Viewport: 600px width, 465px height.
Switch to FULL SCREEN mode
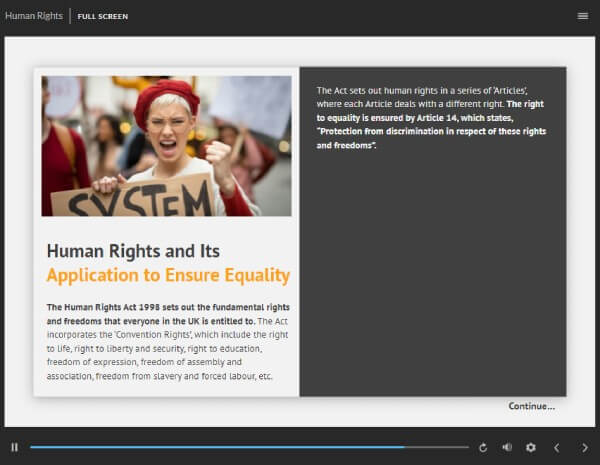[x=102, y=17]
